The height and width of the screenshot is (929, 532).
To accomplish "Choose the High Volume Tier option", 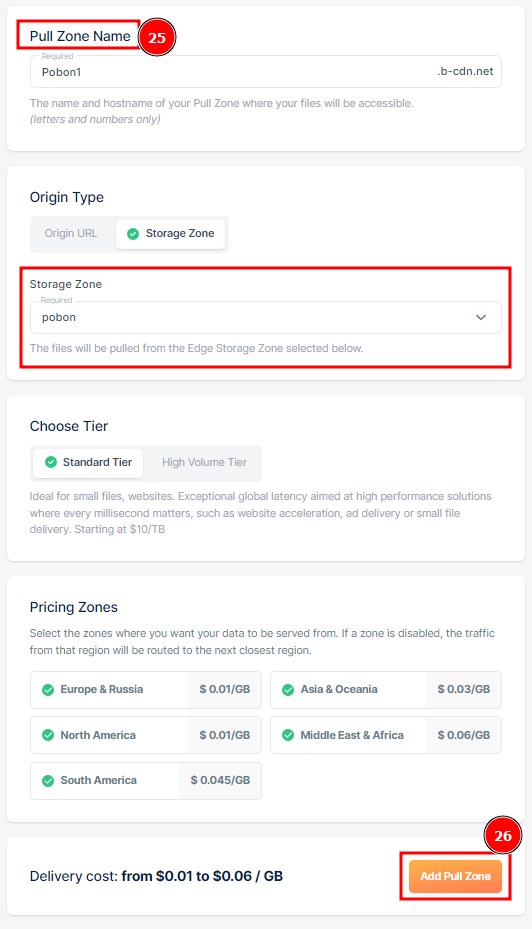I will [x=204, y=463].
